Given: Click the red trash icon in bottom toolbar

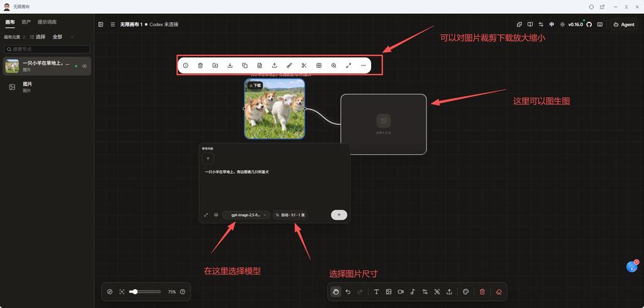Looking at the screenshot, I should click(x=482, y=292).
